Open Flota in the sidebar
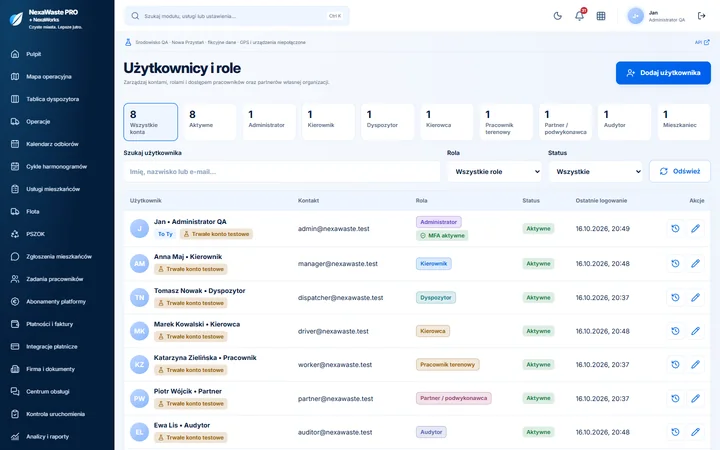 (57, 212)
